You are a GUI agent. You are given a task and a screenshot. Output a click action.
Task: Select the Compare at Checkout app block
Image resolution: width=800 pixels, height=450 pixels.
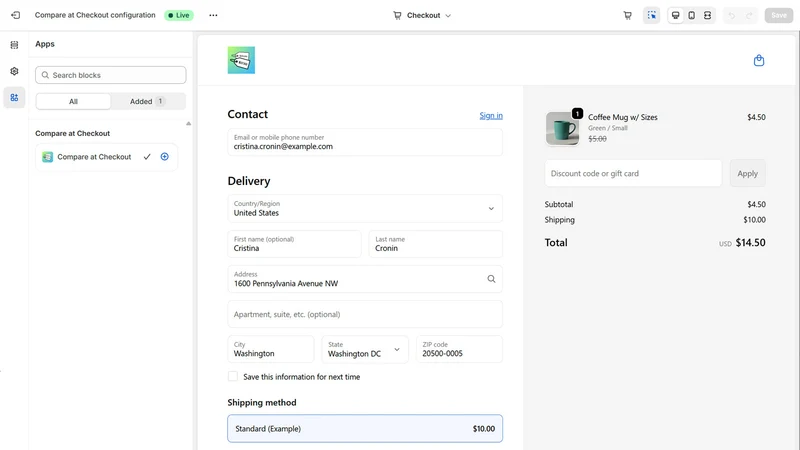click(106, 157)
